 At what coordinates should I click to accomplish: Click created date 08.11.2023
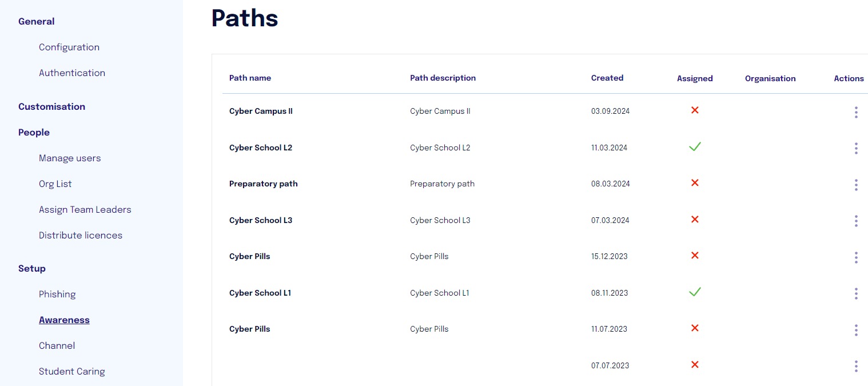tap(610, 293)
